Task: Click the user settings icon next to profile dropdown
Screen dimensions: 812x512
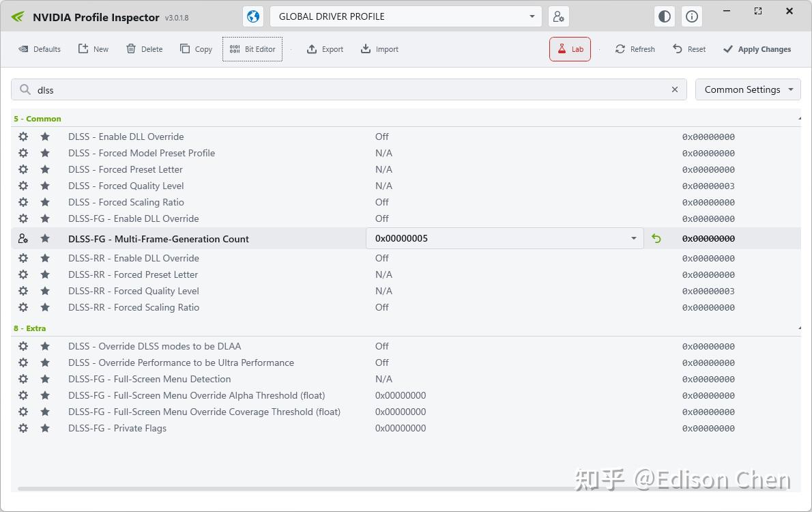Action: pos(558,16)
